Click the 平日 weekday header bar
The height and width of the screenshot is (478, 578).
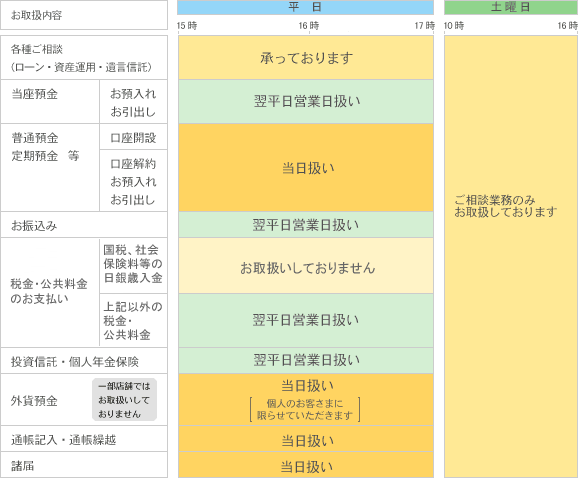(305, 7)
